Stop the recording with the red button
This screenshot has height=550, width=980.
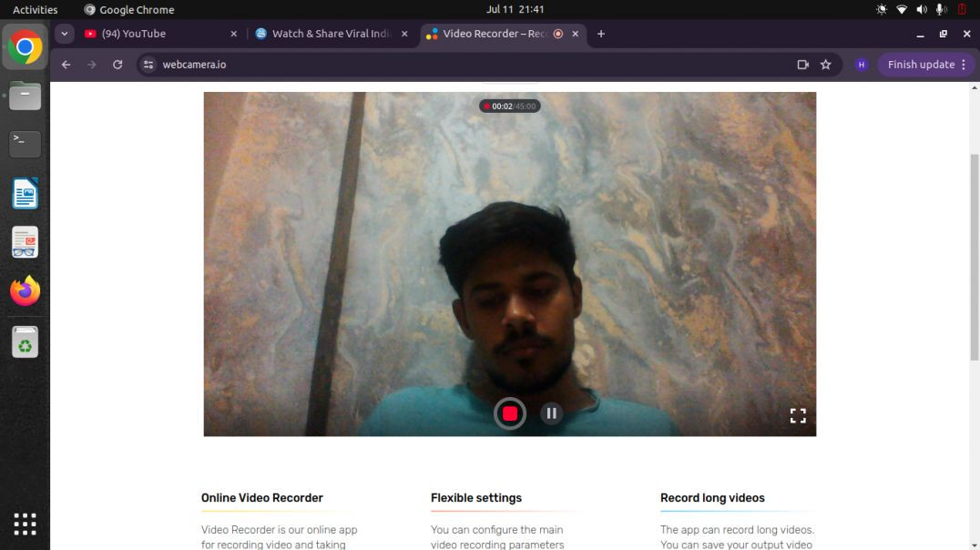pos(509,413)
